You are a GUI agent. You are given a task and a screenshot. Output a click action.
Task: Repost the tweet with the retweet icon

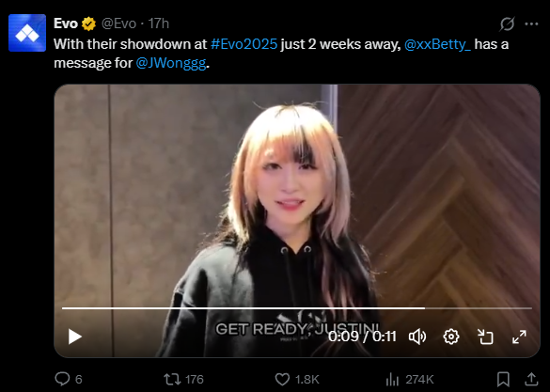tap(172, 379)
